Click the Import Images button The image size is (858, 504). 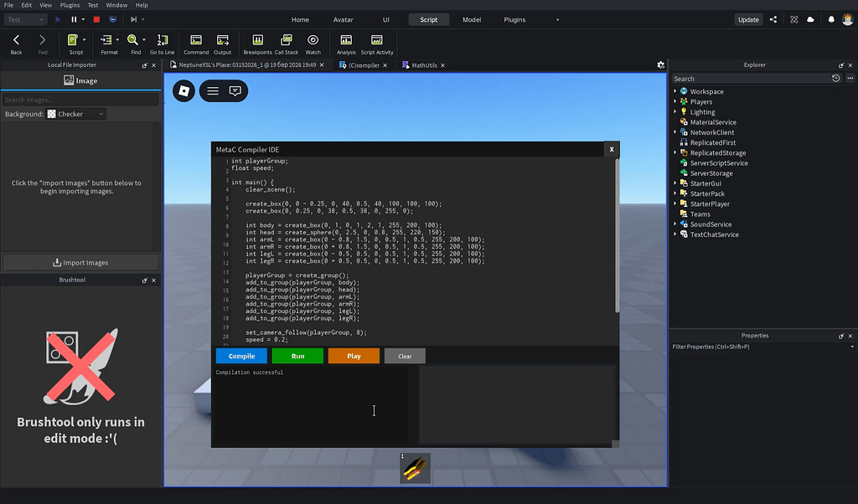80,262
